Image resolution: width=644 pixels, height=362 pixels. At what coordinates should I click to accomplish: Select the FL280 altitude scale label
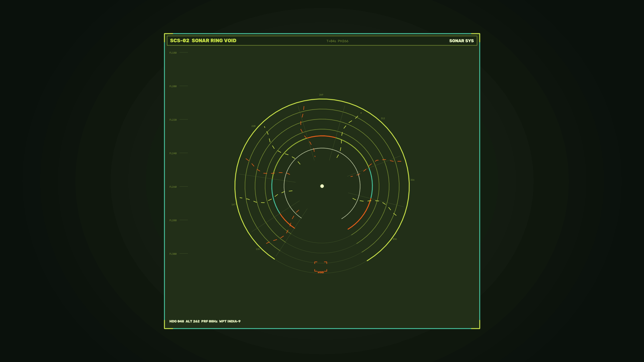tap(173, 220)
